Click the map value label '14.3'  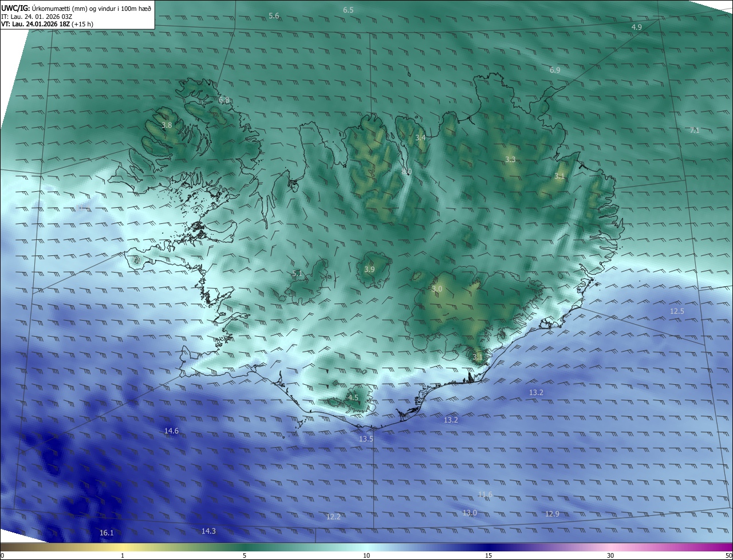pos(208,531)
